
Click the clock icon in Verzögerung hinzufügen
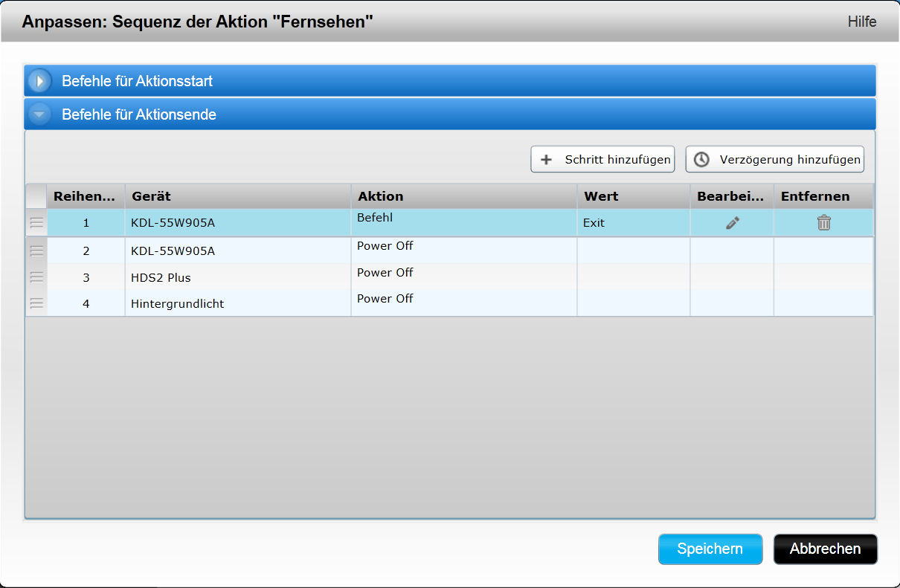(x=701, y=160)
